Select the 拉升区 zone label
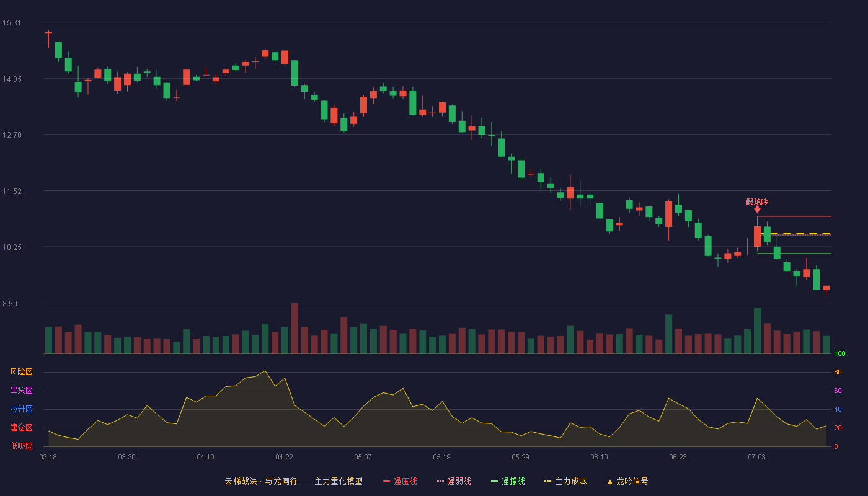 click(x=21, y=409)
